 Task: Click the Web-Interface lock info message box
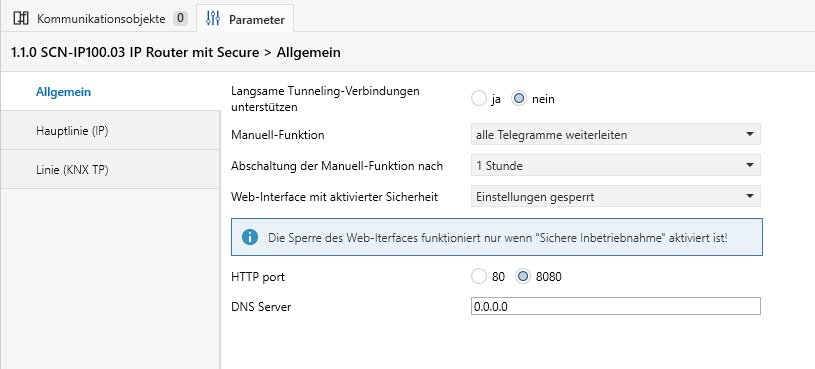pyautogui.click(x=497, y=238)
